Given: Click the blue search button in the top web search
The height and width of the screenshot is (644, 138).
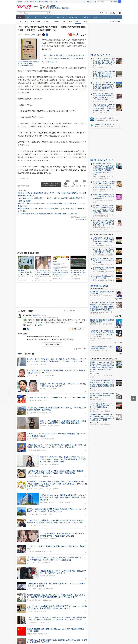Looking at the screenshot, I should [120, 2].
